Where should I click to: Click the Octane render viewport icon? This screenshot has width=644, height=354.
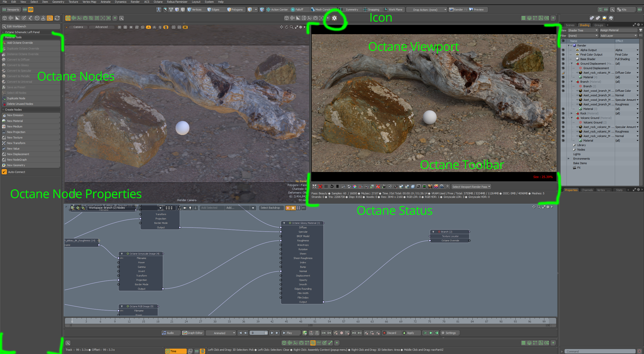[x=334, y=18]
